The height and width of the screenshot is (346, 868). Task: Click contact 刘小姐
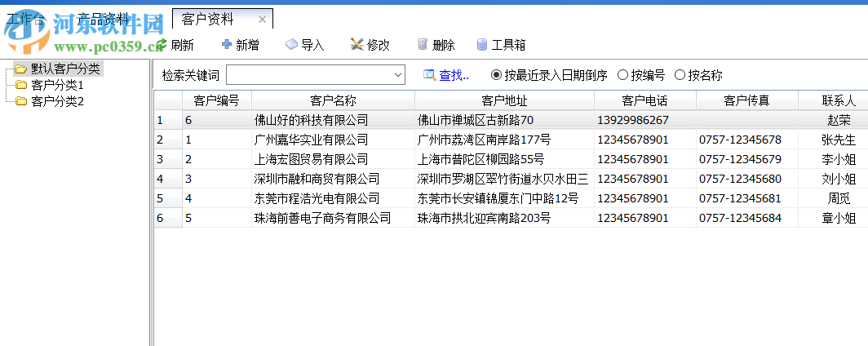pyautogui.click(x=839, y=179)
